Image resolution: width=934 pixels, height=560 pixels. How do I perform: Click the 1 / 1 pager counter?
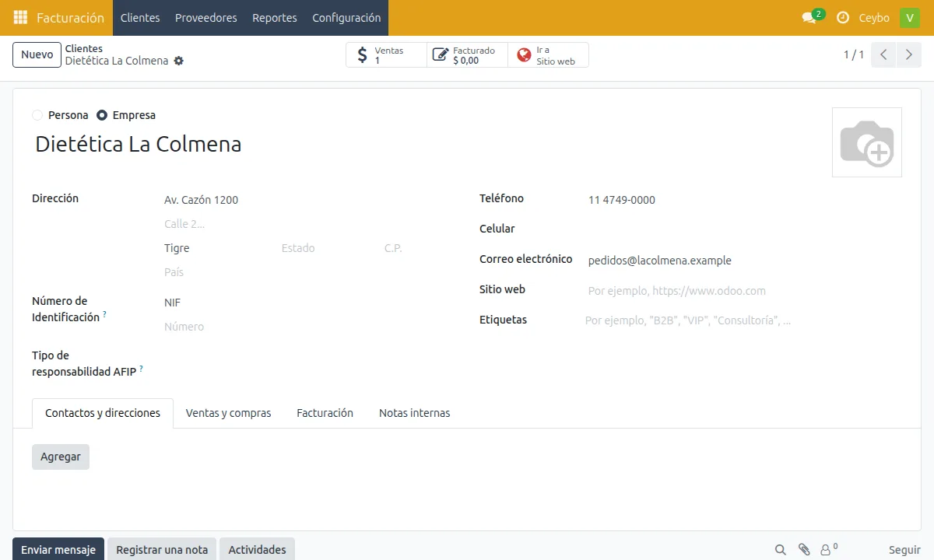(854, 54)
